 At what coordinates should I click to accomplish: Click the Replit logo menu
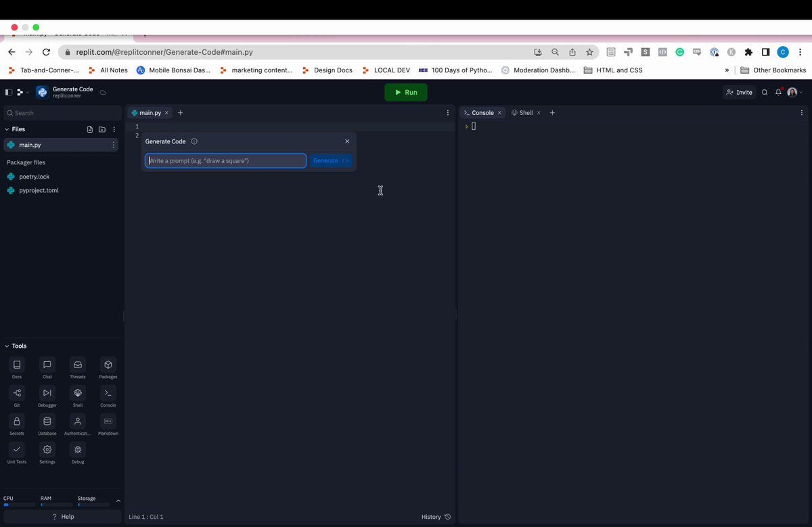click(22, 93)
